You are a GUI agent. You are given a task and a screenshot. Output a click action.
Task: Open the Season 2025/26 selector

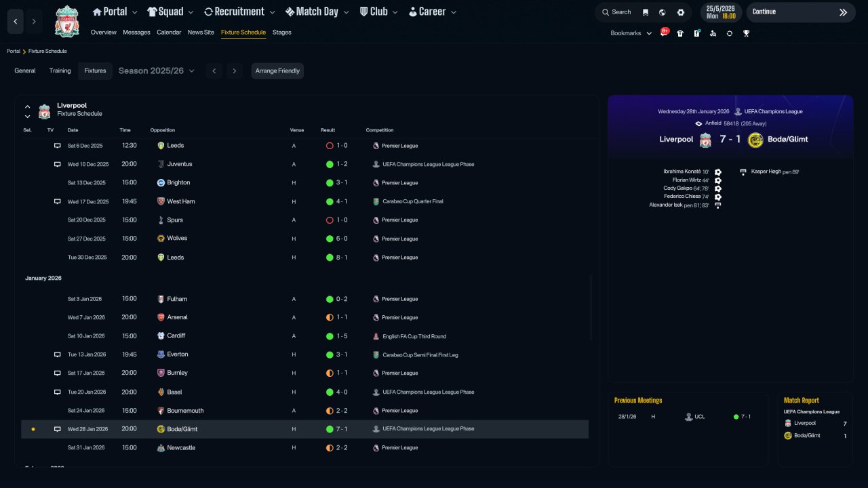click(x=157, y=70)
